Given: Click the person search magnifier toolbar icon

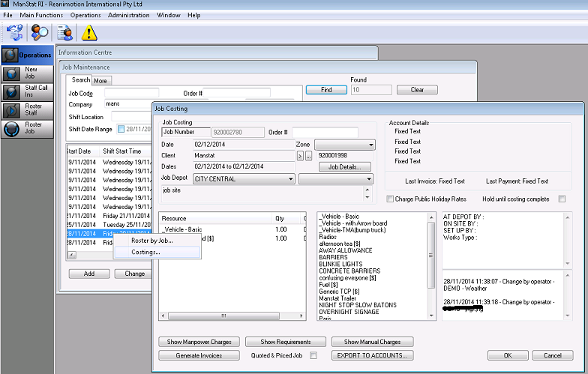Looking at the screenshot, I should pyautogui.click(x=40, y=32).
